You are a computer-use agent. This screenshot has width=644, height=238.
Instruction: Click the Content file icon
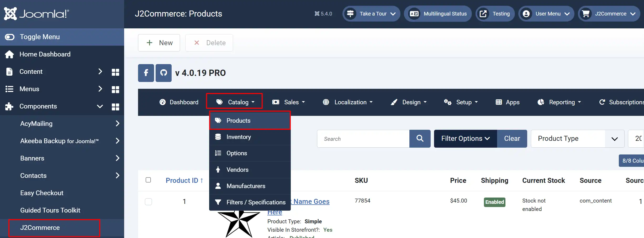pos(9,72)
